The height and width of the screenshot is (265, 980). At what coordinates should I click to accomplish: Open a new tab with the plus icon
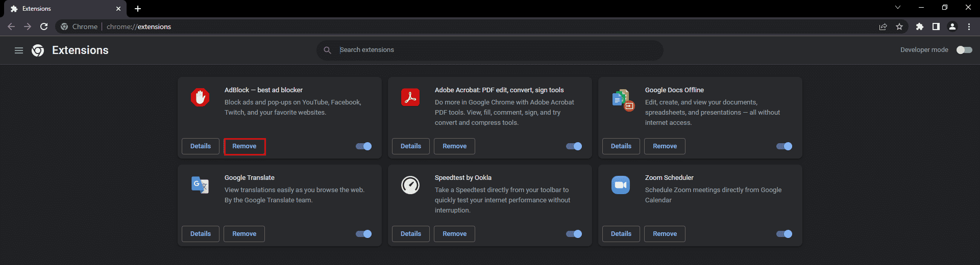(x=138, y=9)
